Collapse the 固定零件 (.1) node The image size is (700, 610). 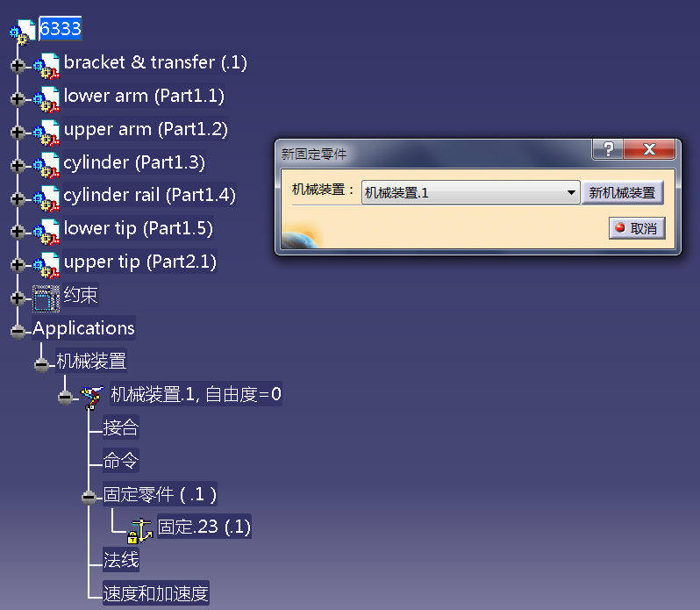(x=89, y=498)
